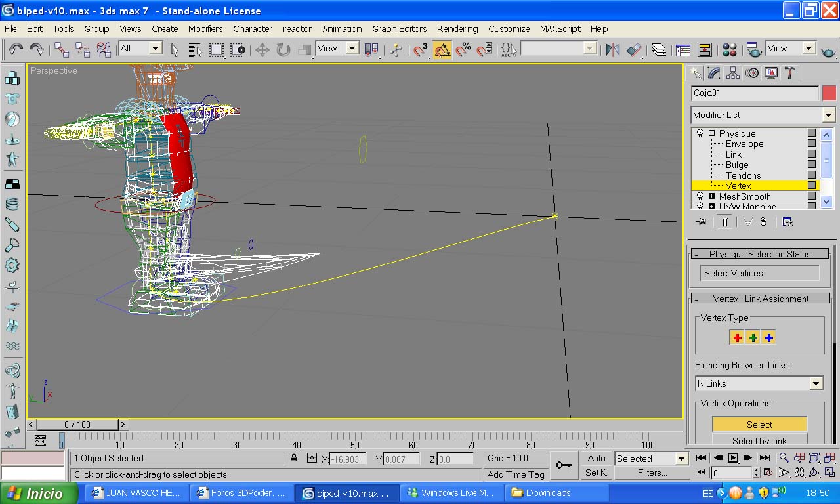Switch to the Hierarchy command panel
This screenshot has width=840, height=504.
tap(733, 73)
